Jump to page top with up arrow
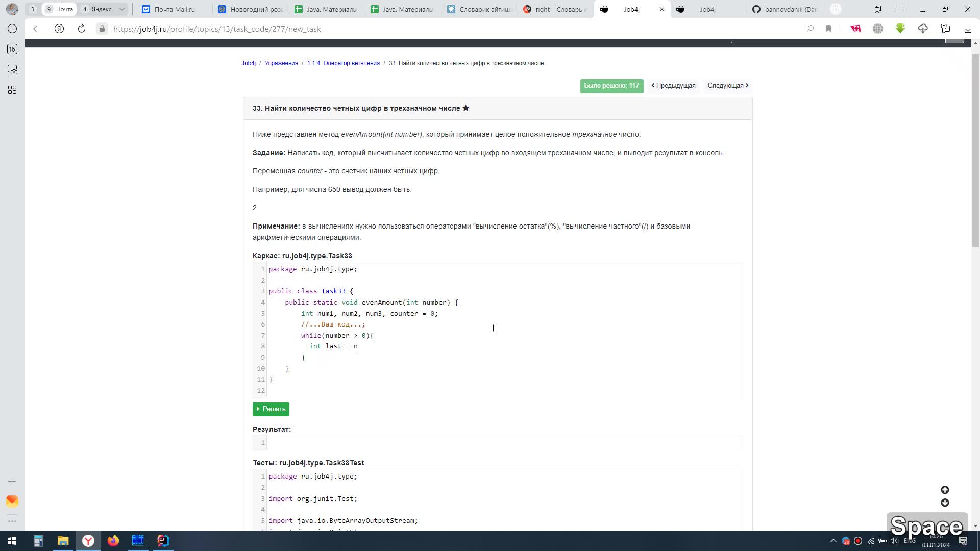Viewport: 980px width, 551px height. tap(945, 490)
